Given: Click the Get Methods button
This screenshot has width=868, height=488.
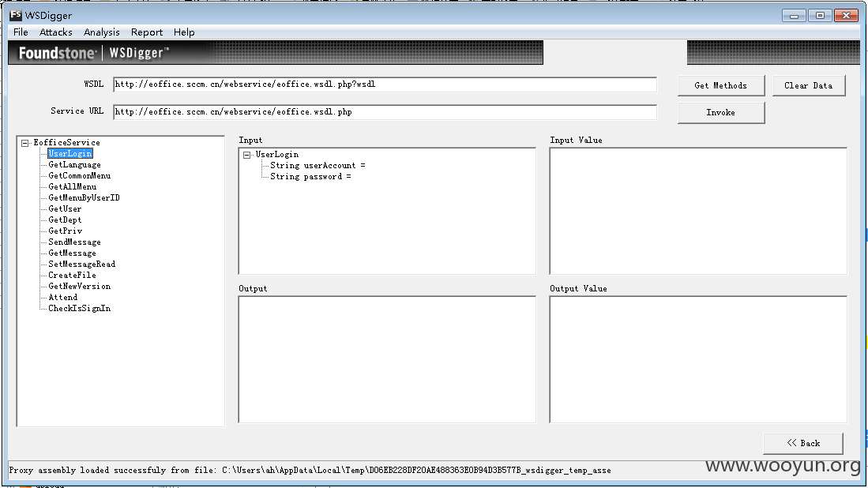Looking at the screenshot, I should click(x=721, y=85).
